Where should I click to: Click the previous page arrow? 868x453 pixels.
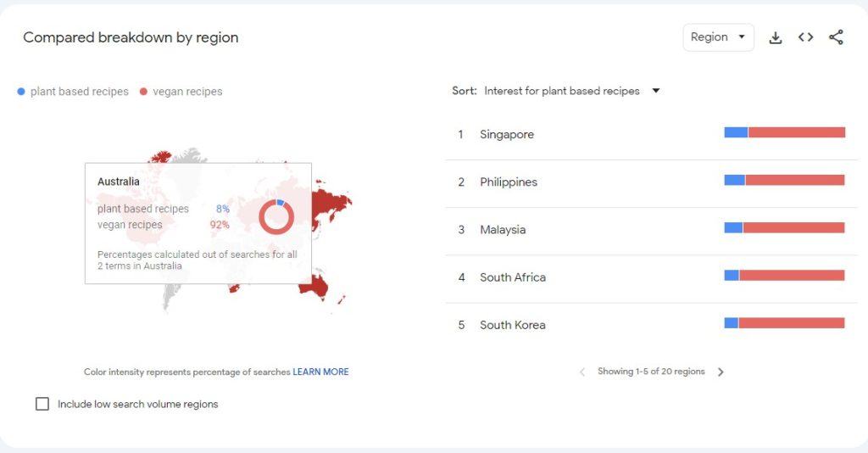tap(582, 372)
